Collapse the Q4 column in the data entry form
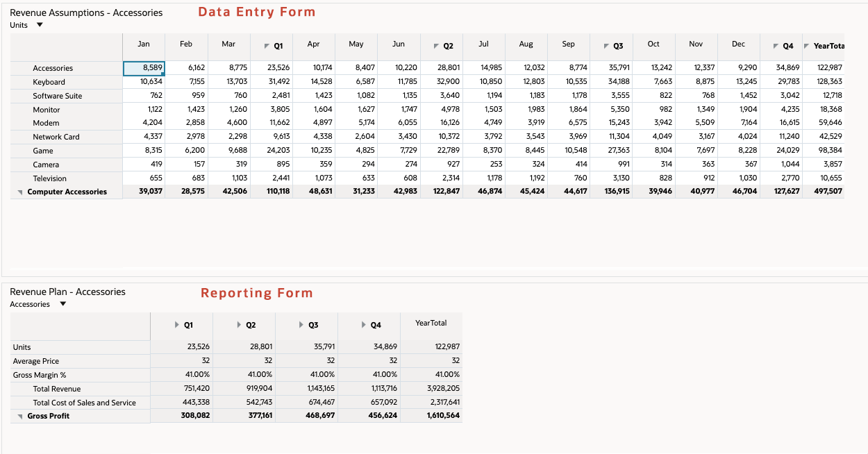The image size is (868, 454). (776, 46)
